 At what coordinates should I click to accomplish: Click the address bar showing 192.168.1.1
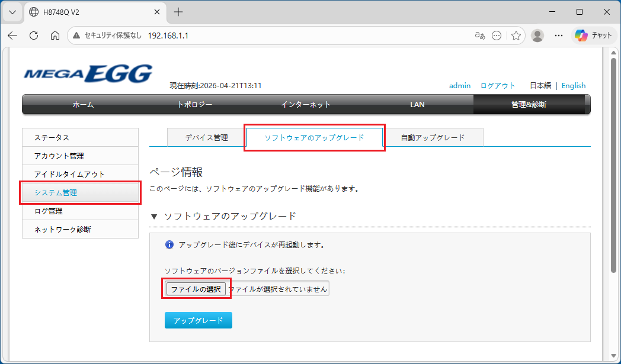tap(296, 36)
